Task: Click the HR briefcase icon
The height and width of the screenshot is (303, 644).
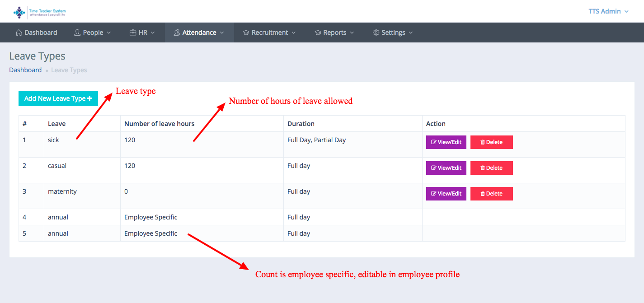Action: coord(133,33)
